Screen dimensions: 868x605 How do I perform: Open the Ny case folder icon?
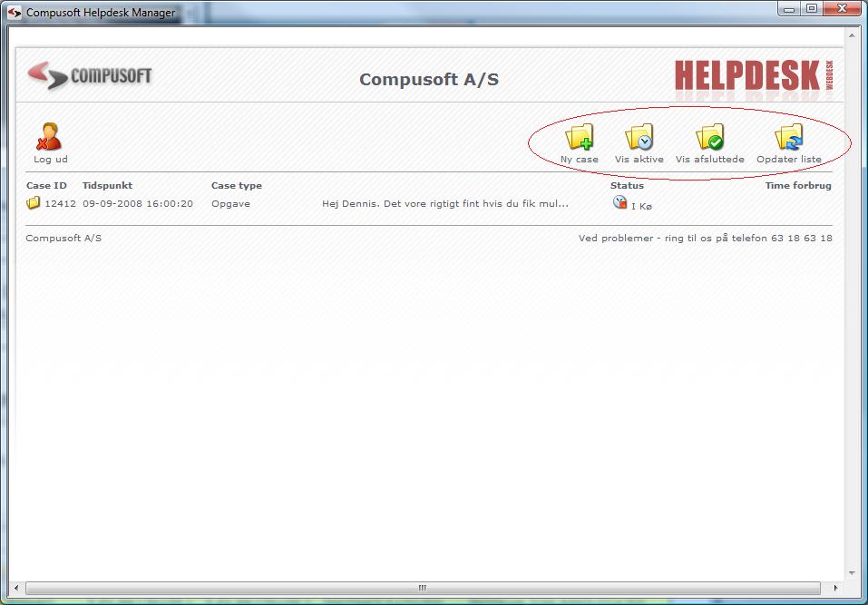[x=579, y=137]
